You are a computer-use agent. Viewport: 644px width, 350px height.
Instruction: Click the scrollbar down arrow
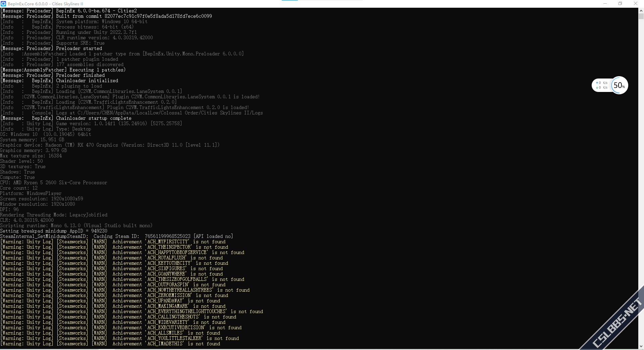641,346
